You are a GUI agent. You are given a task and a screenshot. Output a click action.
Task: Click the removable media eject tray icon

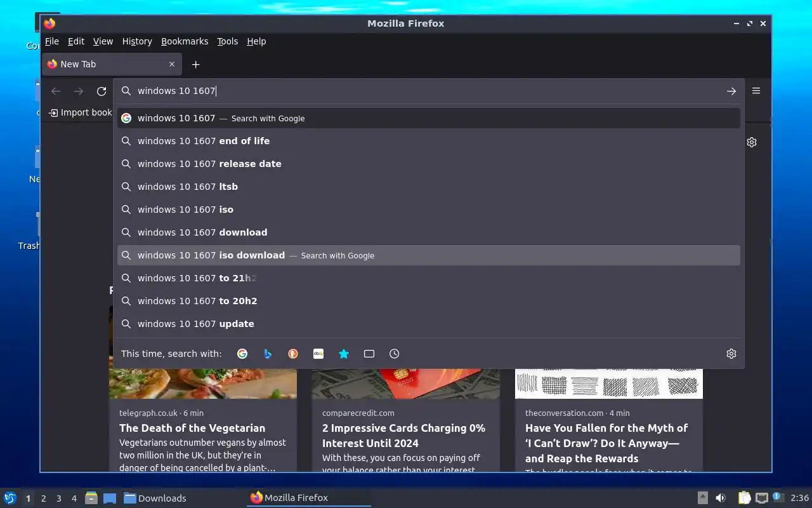point(703,498)
